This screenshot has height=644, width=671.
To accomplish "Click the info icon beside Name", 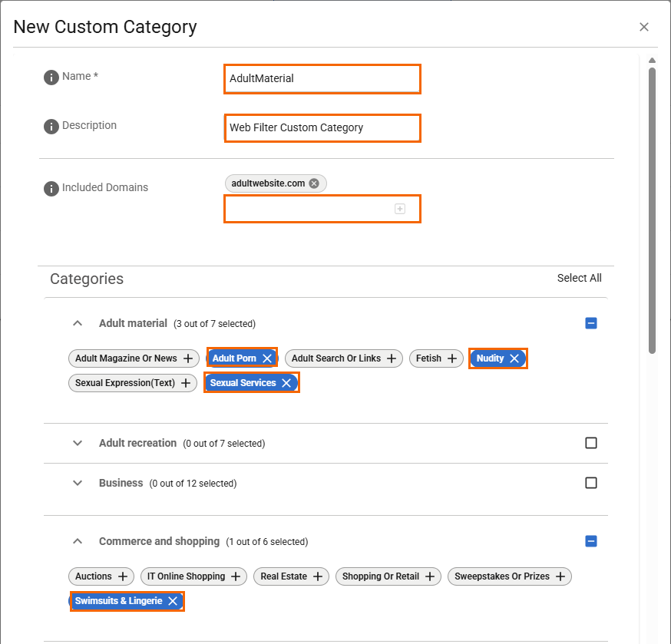I will coord(51,78).
